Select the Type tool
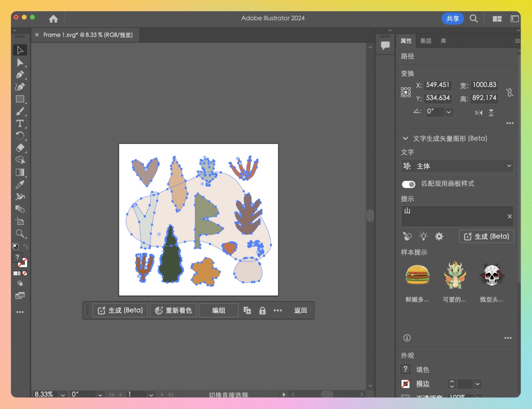532x409 pixels. [20, 124]
